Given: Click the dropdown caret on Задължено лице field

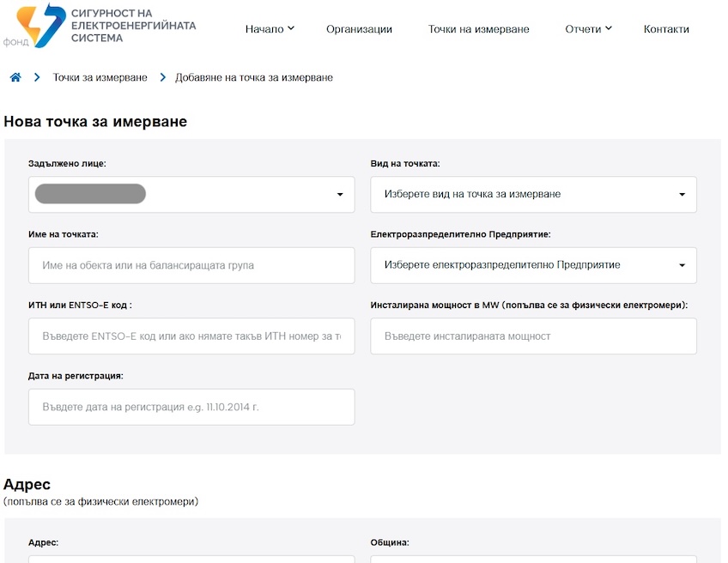Looking at the screenshot, I should pyautogui.click(x=339, y=195).
